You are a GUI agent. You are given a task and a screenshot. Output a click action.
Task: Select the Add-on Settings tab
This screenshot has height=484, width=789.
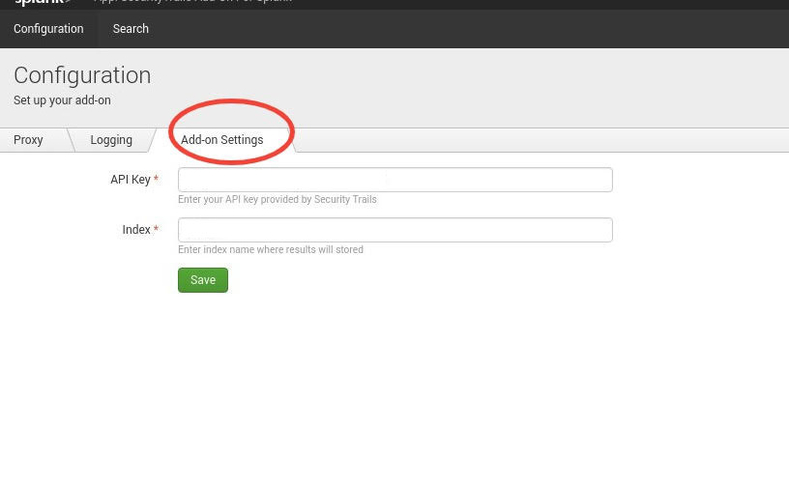[222, 140]
